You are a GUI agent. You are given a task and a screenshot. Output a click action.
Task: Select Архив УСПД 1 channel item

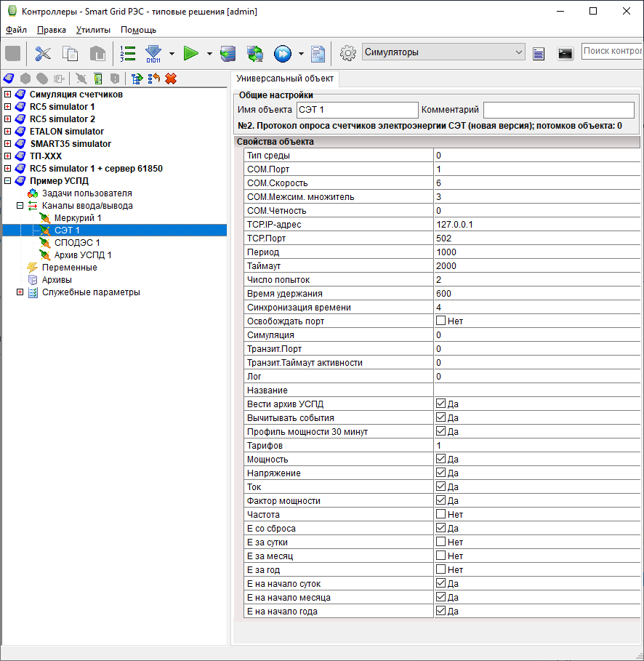click(83, 255)
